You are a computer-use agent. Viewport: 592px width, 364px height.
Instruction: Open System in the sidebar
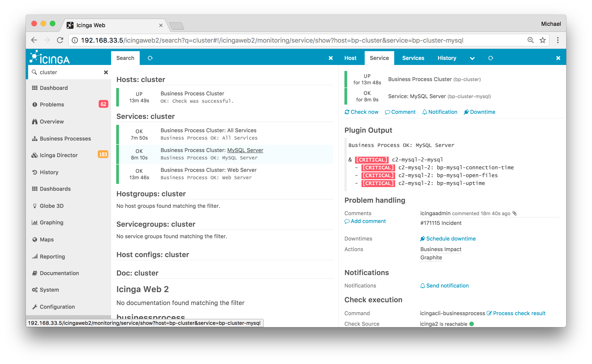coord(68,290)
